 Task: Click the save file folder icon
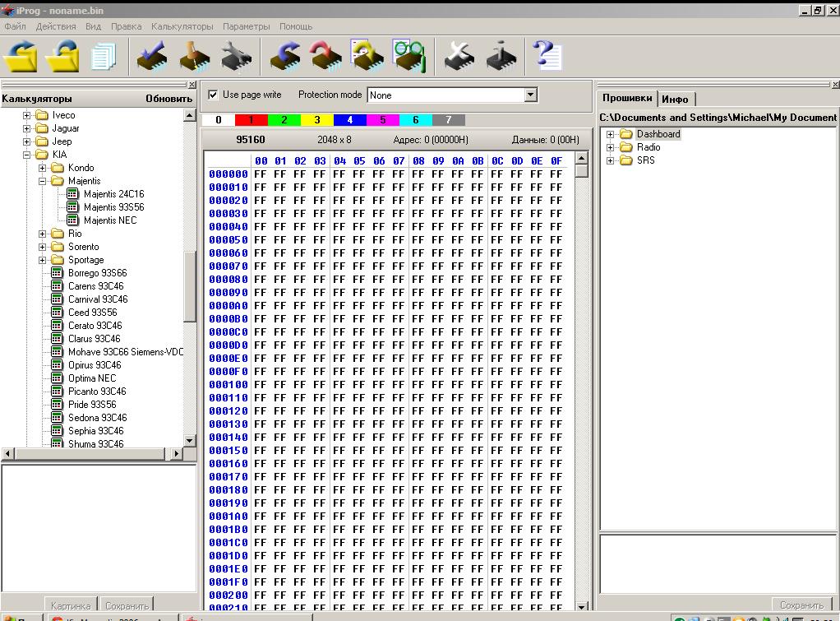[62, 57]
